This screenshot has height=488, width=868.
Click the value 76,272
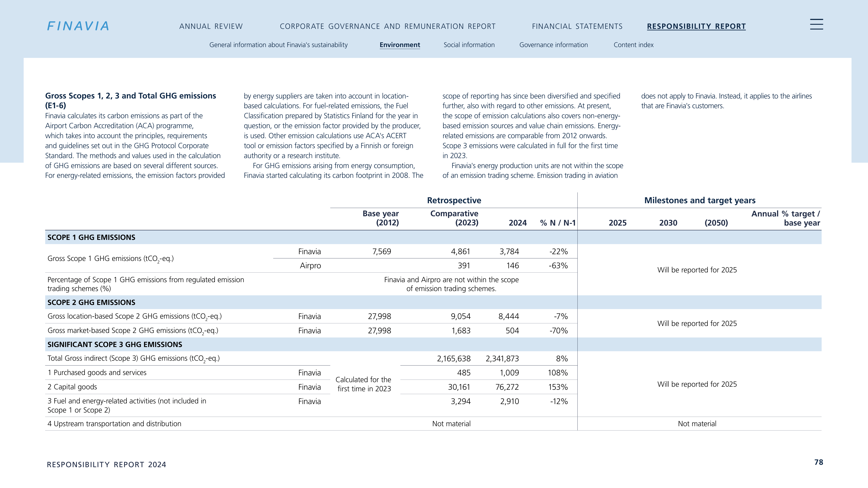pos(507,387)
